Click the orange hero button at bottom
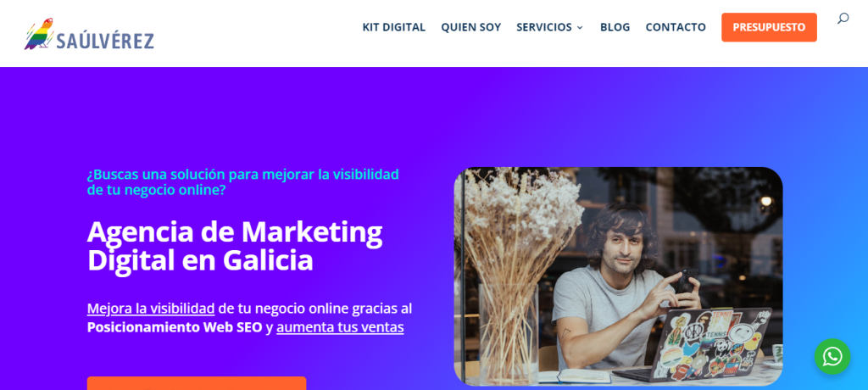Image resolution: width=868 pixels, height=390 pixels. tap(197, 383)
